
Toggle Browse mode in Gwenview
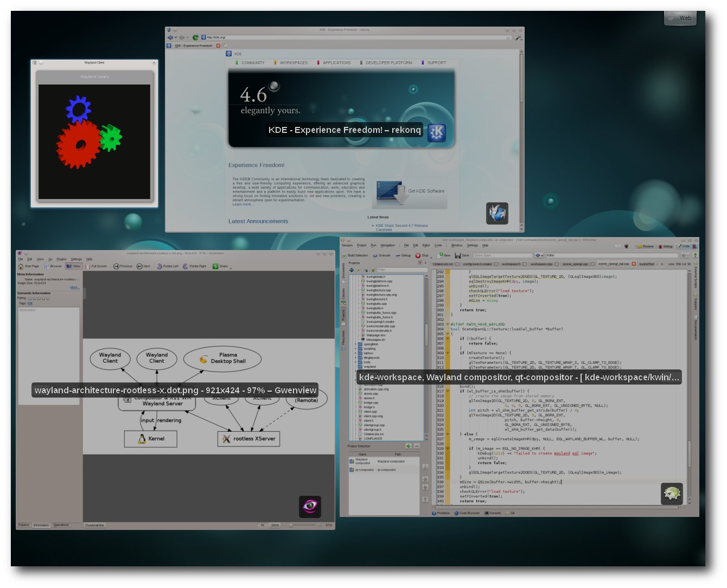point(53,266)
